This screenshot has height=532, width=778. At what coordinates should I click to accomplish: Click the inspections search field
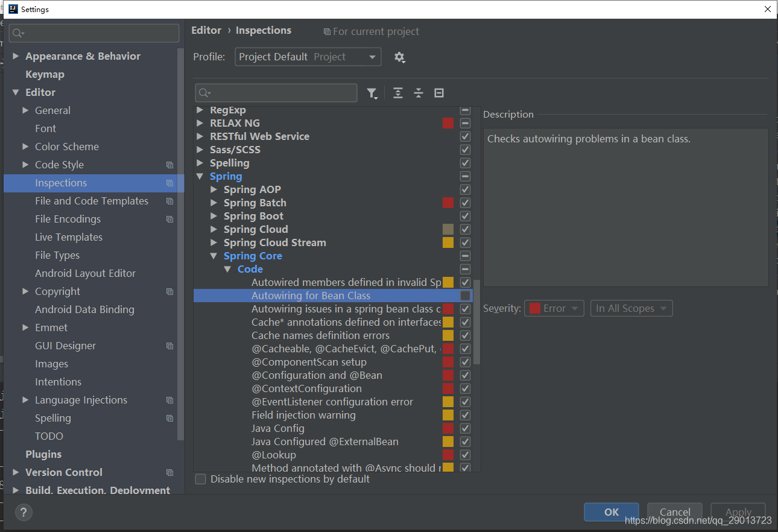[276, 93]
